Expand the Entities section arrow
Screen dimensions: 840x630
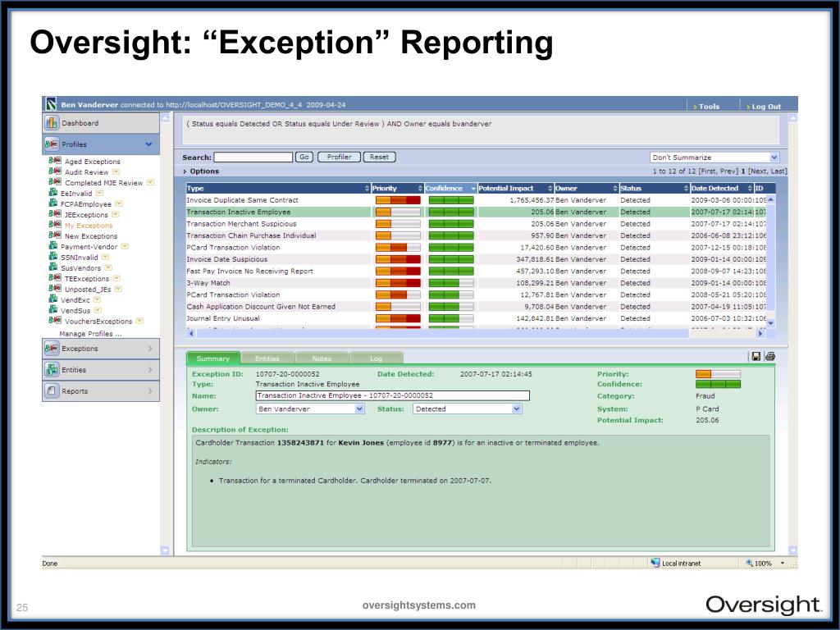pyautogui.click(x=150, y=370)
